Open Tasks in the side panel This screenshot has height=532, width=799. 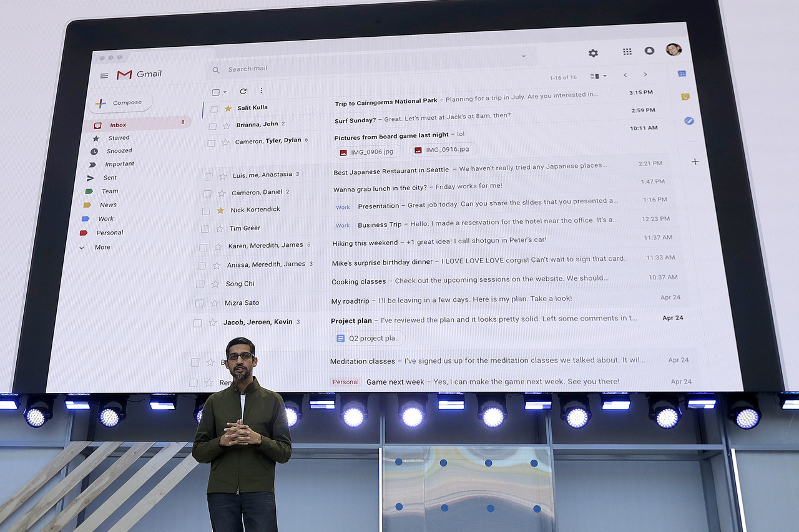[x=689, y=120]
